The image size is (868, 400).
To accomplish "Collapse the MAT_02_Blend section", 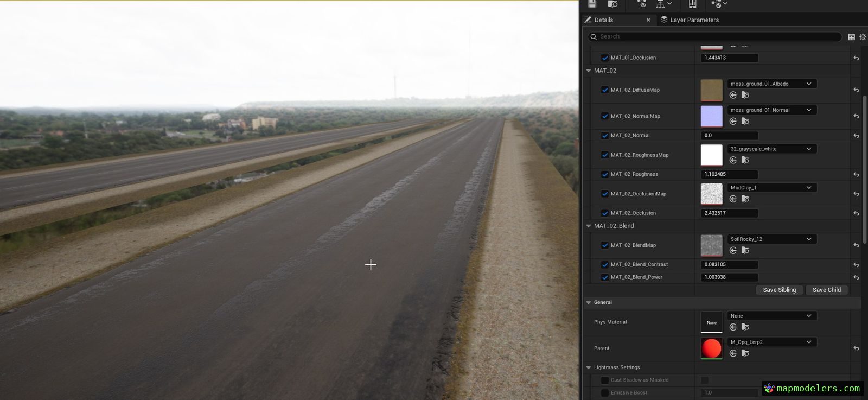I will click(589, 226).
